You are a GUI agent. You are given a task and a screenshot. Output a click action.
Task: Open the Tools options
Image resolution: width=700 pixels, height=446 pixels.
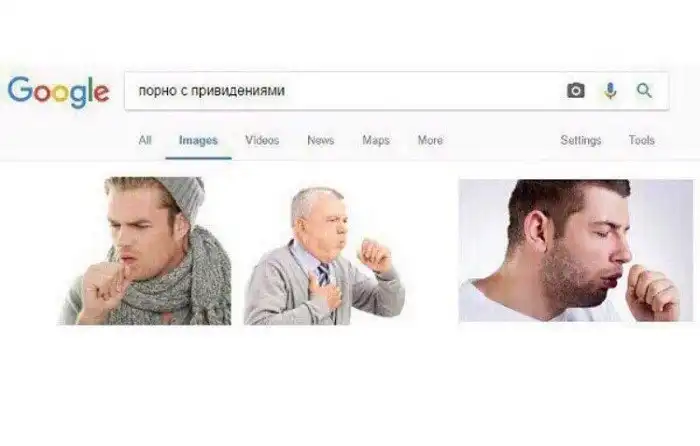coord(642,140)
